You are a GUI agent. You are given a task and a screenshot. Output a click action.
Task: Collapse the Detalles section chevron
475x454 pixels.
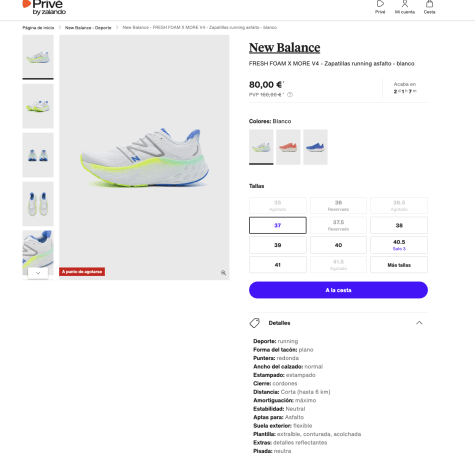coord(419,323)
